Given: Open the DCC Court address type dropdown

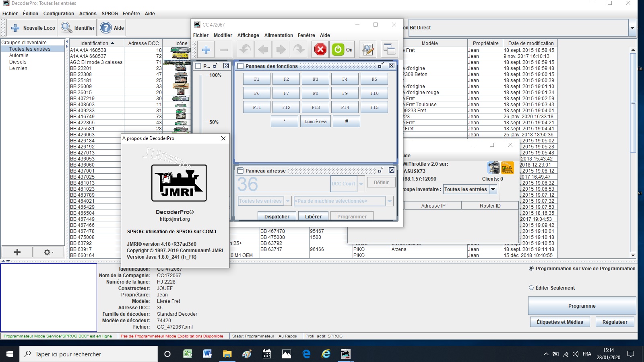Looking at the screenshot, I should [x=361, y=184].
